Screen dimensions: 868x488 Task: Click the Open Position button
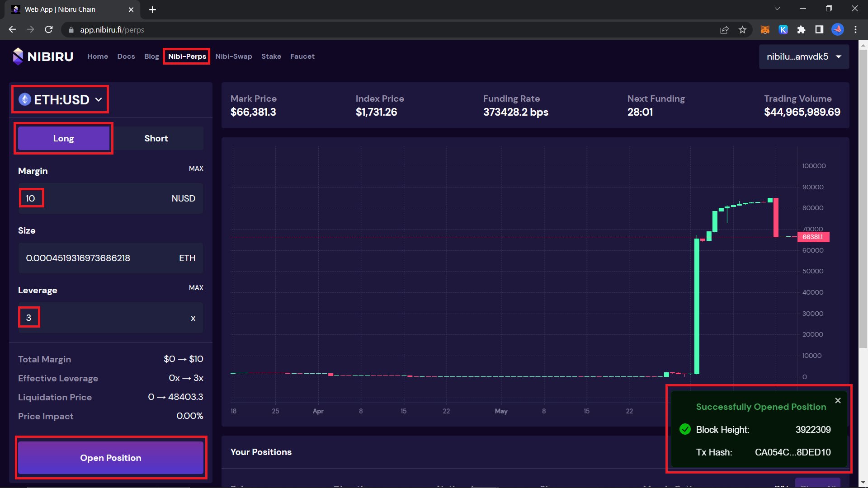click(x=111, y=457)
